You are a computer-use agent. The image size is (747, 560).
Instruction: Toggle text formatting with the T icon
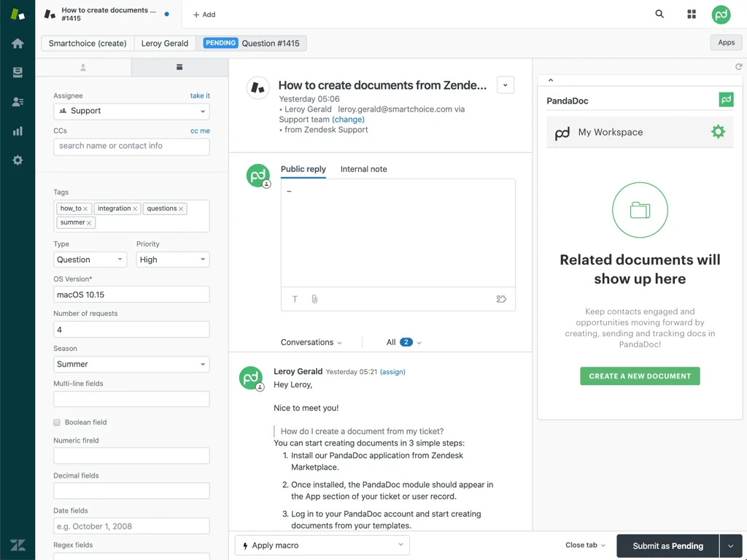pos(295,299)
